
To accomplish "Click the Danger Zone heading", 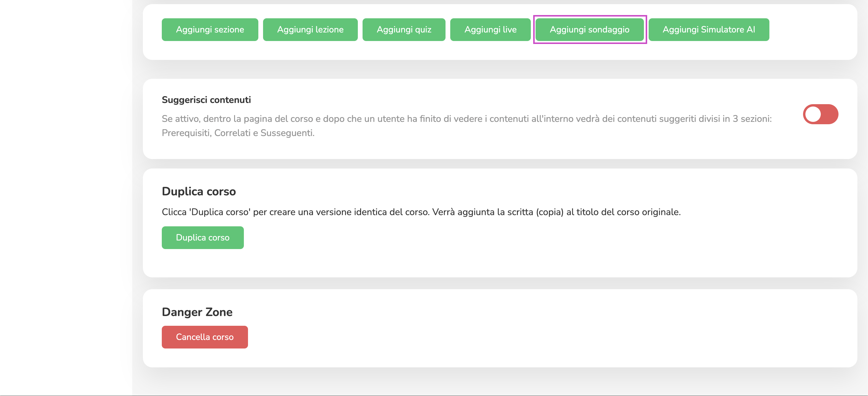I will click(x=197, y=312).
